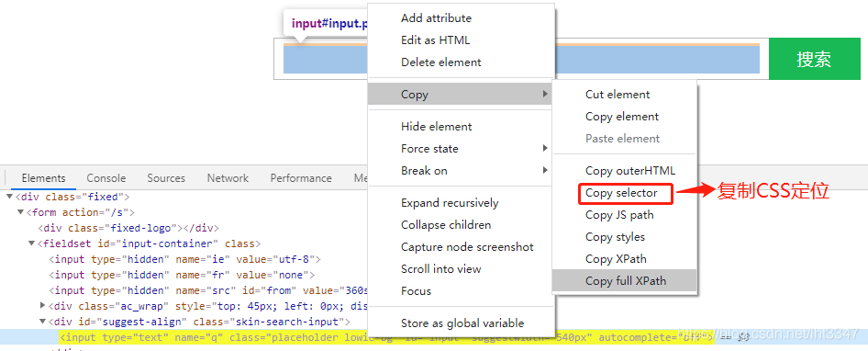The image size is (868, 351).
Task: Choose Delete element in context menu
Action: [x=461, y=62]
